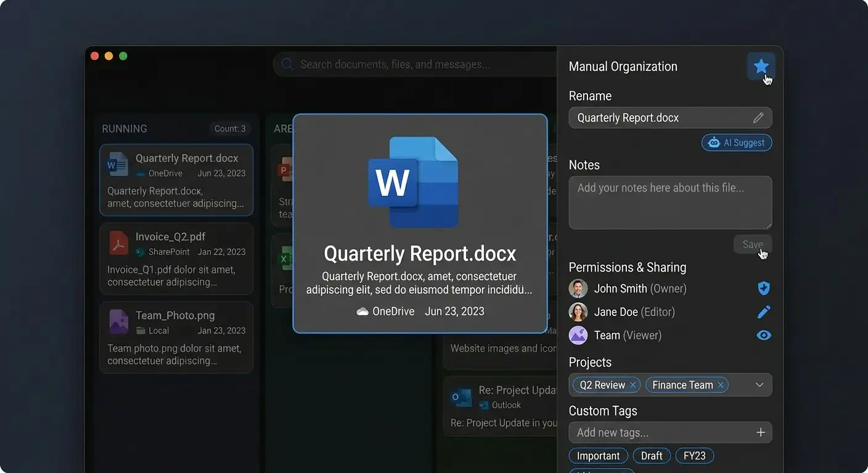Click Jane Doe's profile photo
868x473 pixels.
tap(578, 312)
